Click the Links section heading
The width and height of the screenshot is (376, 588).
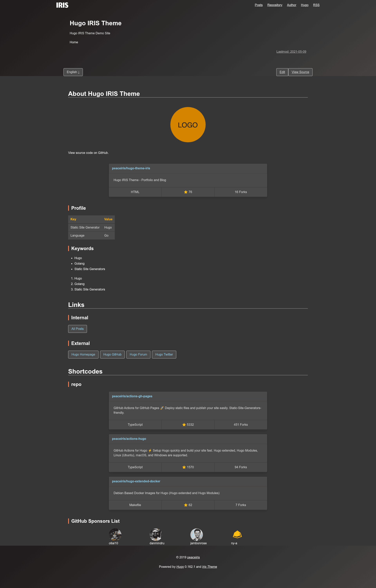pos(76,305)
